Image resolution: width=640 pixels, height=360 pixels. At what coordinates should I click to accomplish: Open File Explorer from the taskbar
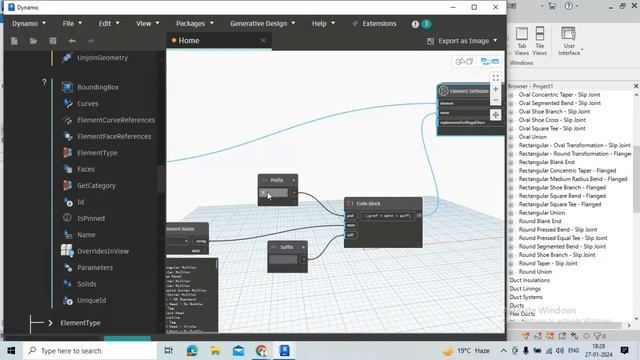215,351
